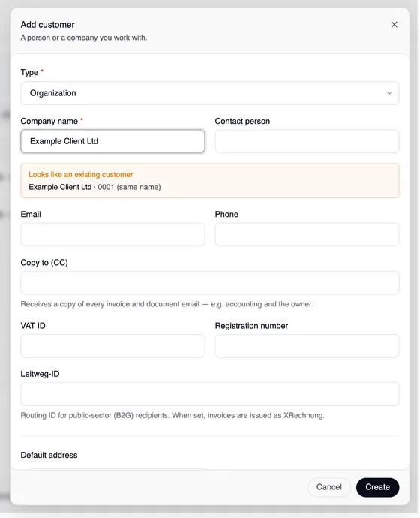Click the Default address heading

(x=49, y=455)
